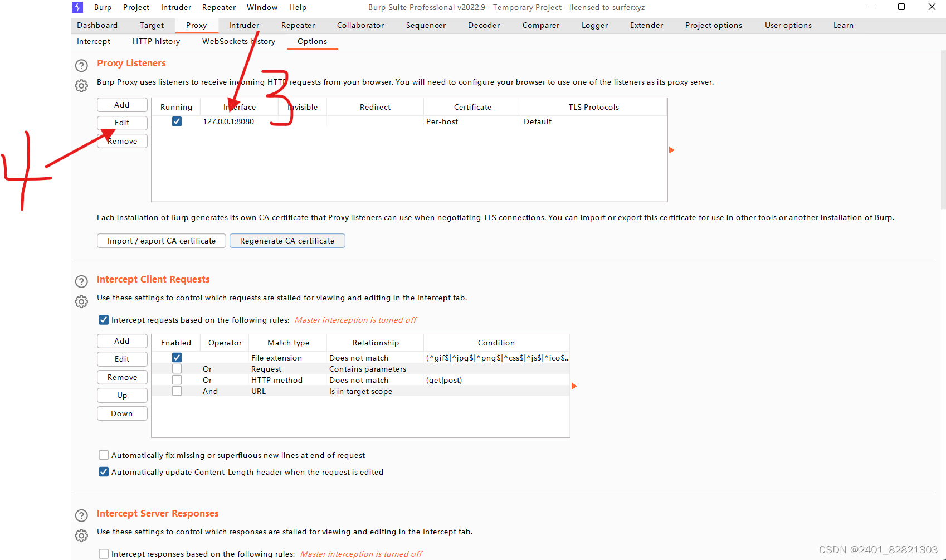Move intercept rule Down
Viewport: 946px width, 560px height.
click(122, 413)
